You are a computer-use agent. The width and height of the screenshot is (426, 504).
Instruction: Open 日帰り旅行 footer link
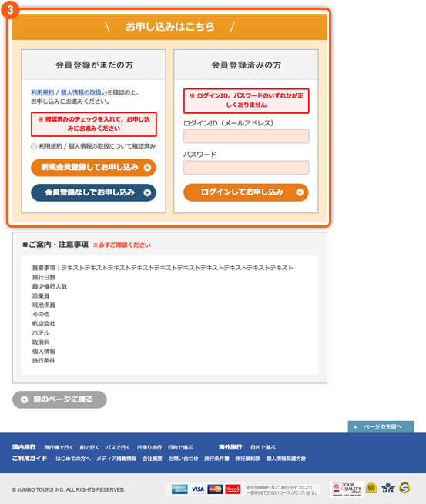click(149, 447)
